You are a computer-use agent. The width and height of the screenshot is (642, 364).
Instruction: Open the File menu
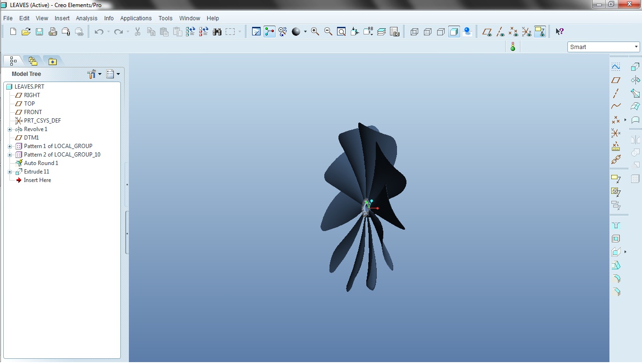pyautogui.click(x=8, y=18)
